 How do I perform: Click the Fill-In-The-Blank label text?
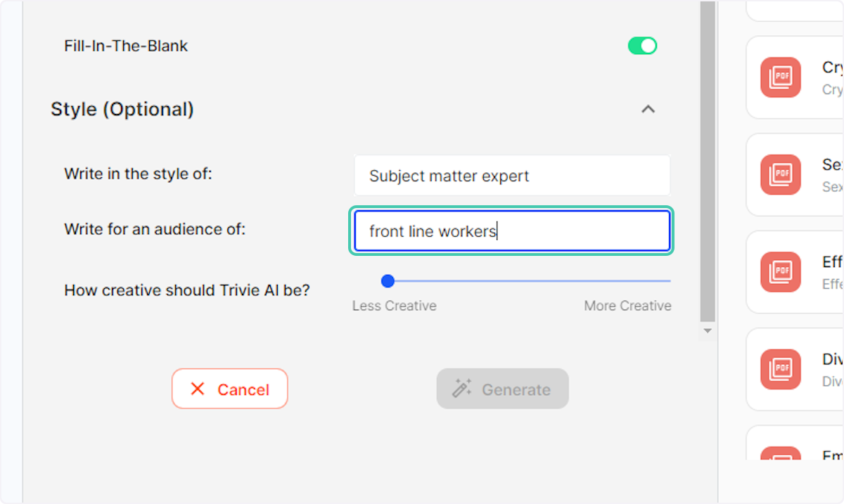click(x=126, y=46)
